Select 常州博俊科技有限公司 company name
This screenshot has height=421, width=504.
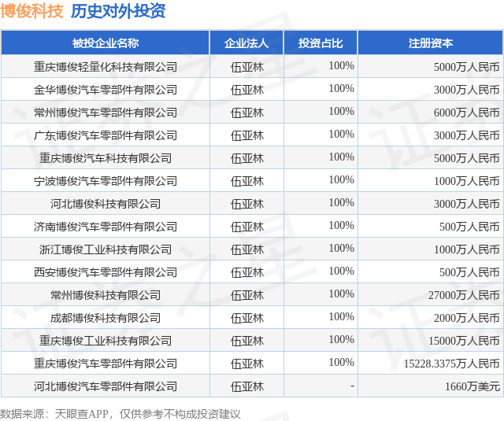click(106, 295)
